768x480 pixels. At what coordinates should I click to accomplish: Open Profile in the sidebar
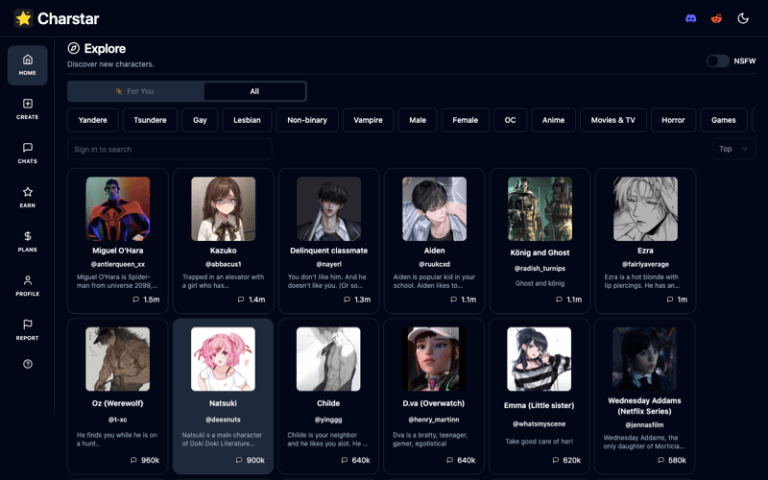pos(27,286)
